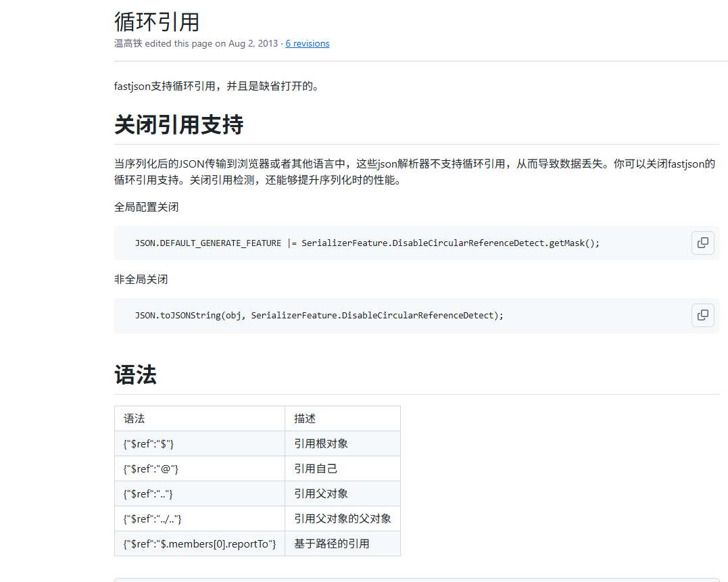Click the second-level heading 语法
This screenshot has width=728, height=582.
click(x=136, y=374)
